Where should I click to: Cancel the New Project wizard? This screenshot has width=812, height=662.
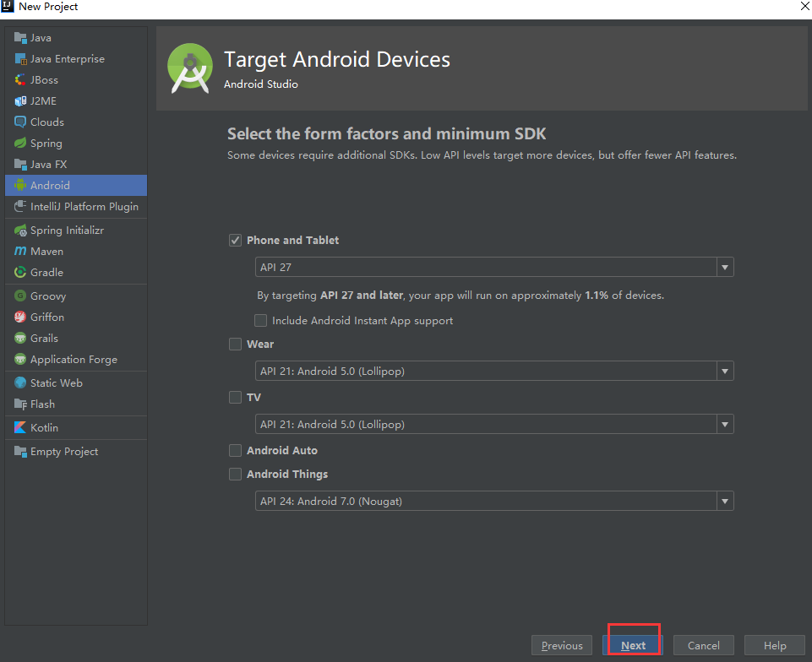coord(703,645)
